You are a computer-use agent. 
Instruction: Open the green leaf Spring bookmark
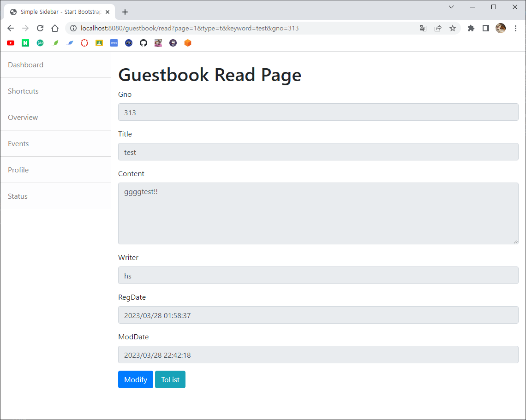(56, 43)
